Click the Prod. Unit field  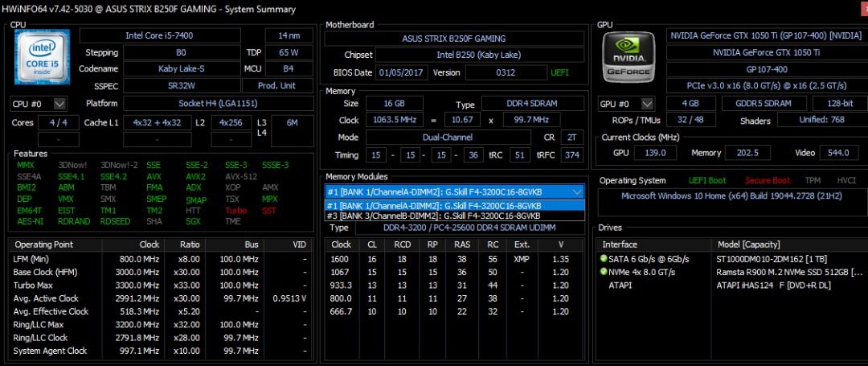click(x=278, y=86)
